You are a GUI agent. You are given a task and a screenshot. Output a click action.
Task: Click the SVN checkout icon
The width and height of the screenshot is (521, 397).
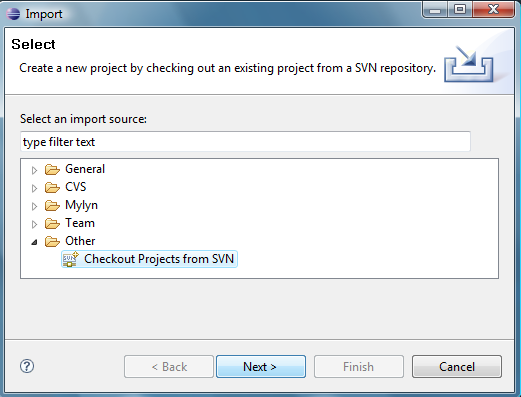coord(70,259)
